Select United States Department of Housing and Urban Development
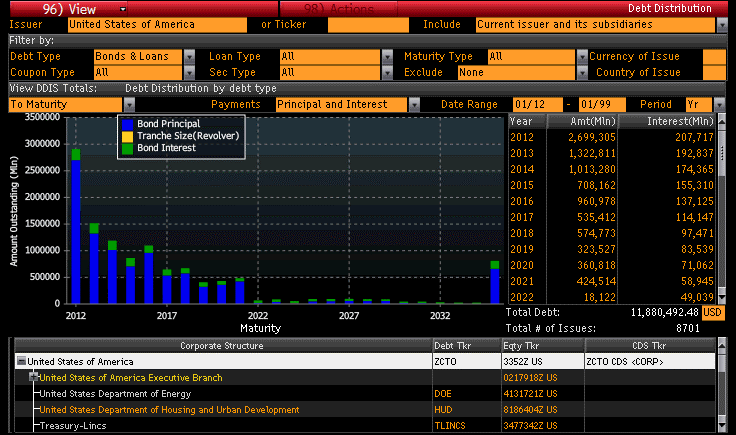 [169, 410]
